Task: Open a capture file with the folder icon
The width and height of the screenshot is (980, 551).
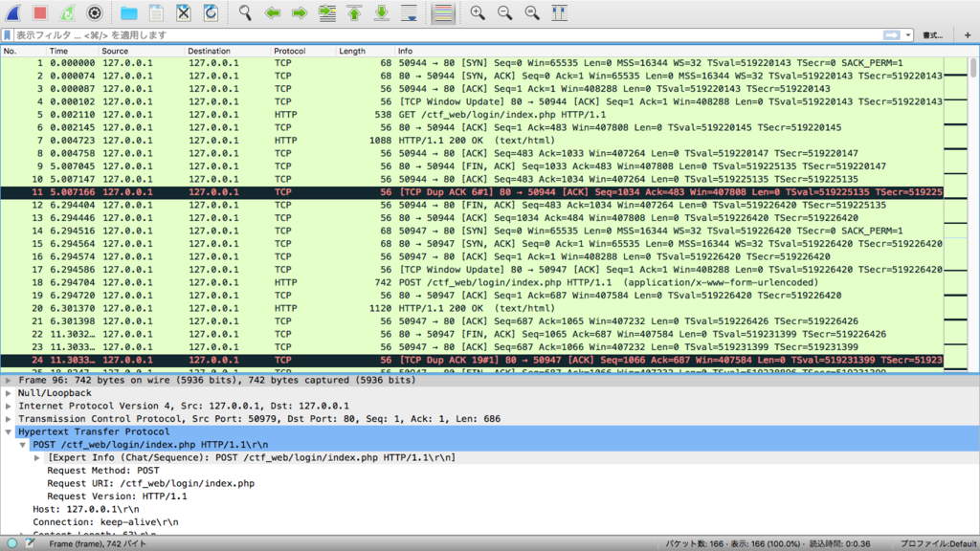Action: click(129, 12)
